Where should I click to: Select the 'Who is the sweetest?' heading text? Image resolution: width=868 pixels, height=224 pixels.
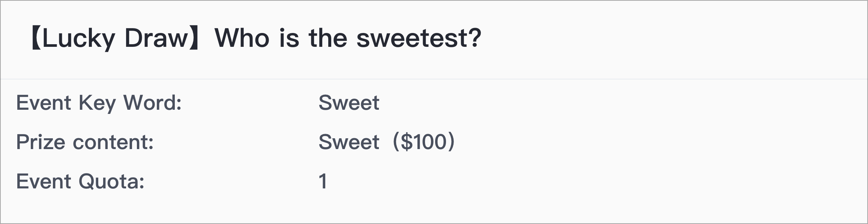[348, 38]
